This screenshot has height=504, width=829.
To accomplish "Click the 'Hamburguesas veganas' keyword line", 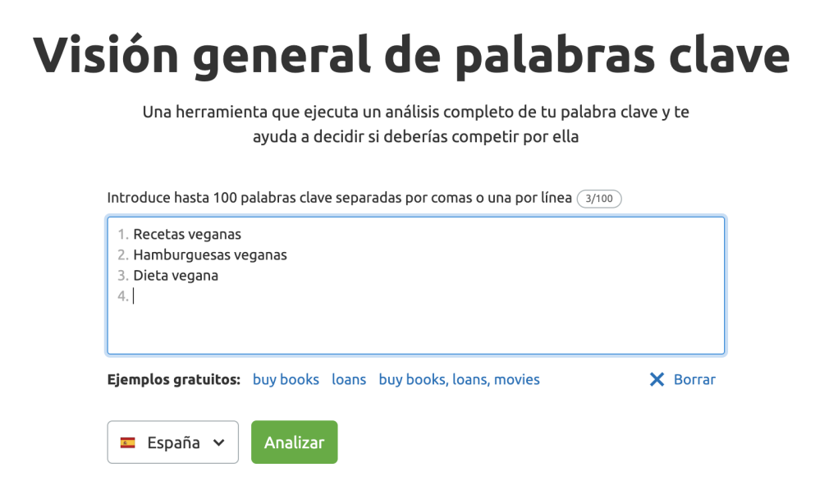I will (x=210, y=254).
